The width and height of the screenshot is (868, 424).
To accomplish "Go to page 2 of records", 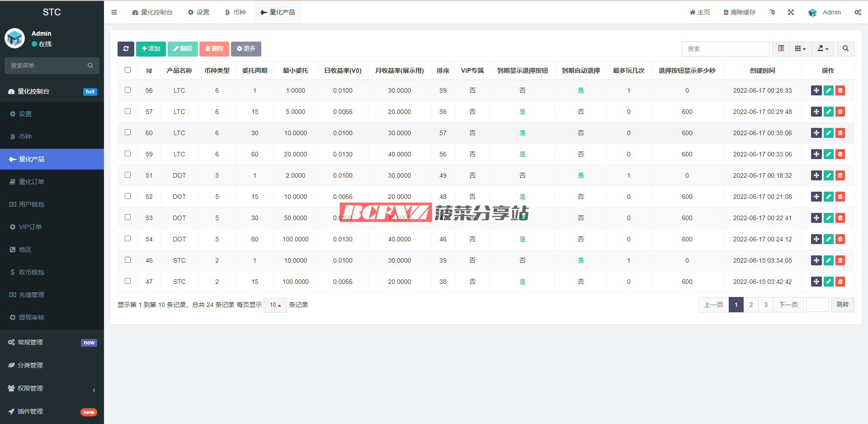I will (x=751, y=305).
